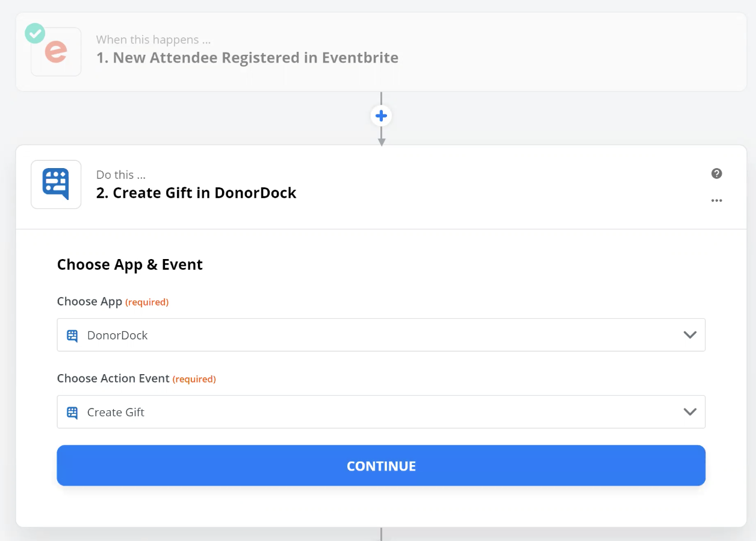
Task: Expand the Choose Action Event dropdown arrow
Action: 690,412
